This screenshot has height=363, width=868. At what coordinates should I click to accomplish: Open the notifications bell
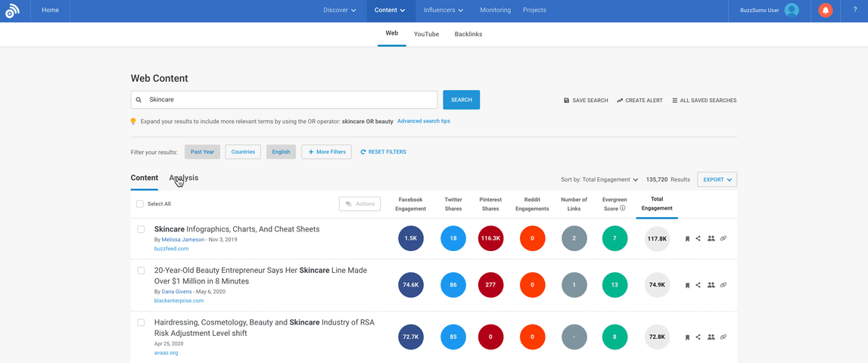tap(826, 11)
